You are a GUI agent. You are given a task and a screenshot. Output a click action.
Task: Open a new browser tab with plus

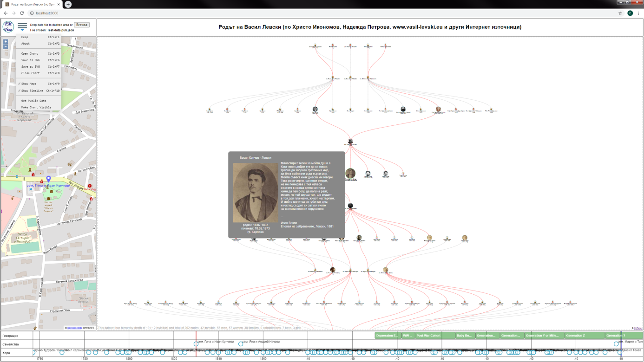(x=68, y=4)
